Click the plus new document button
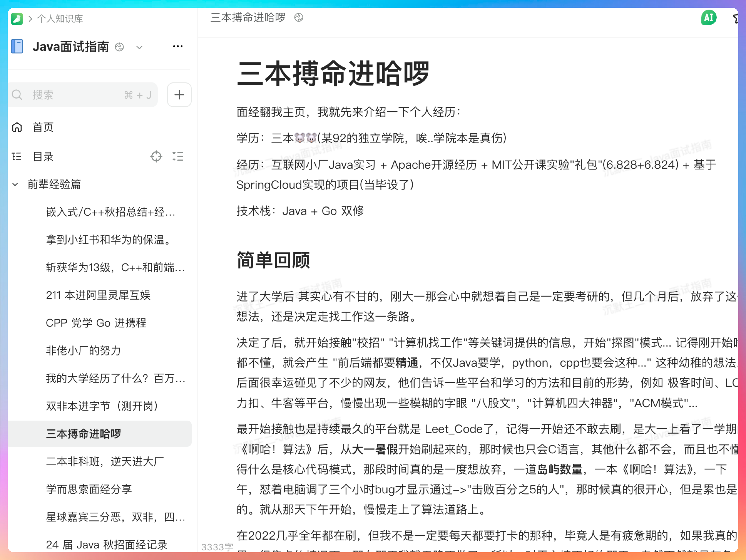 click(179, 95)
